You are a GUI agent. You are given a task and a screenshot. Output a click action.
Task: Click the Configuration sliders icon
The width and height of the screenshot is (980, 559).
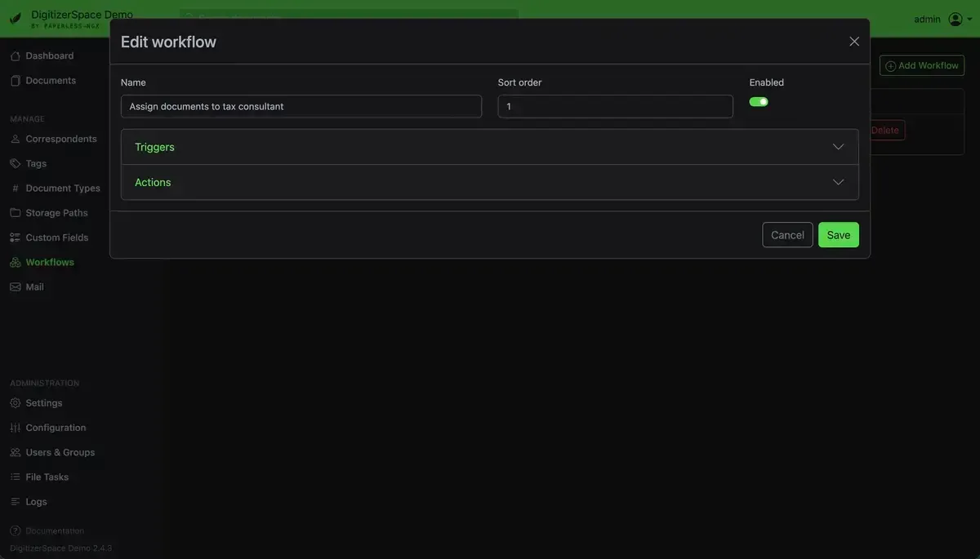tap(15, 428)
